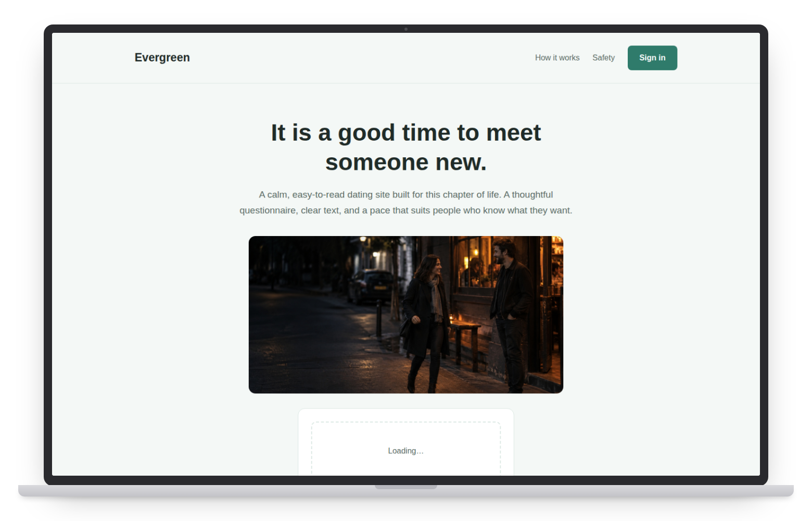Click the Loading… placeholder text
This screenshot has width=812, height=521.
pos(405,451)
